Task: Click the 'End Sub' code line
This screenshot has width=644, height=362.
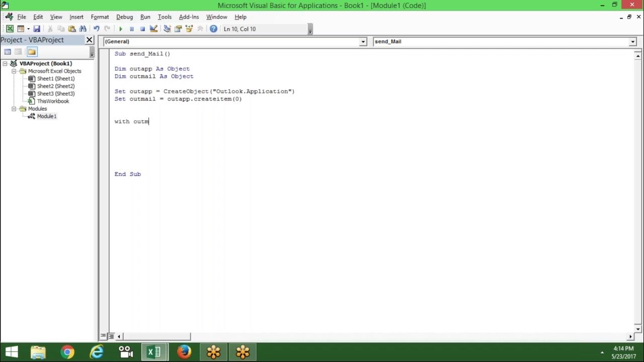Action: (128, 174)
